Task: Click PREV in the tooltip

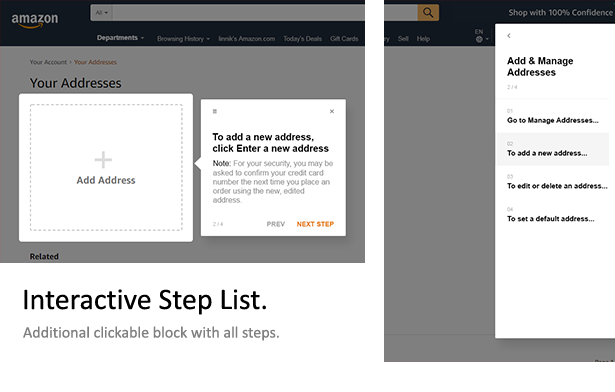Action: (x=276, y=224)
